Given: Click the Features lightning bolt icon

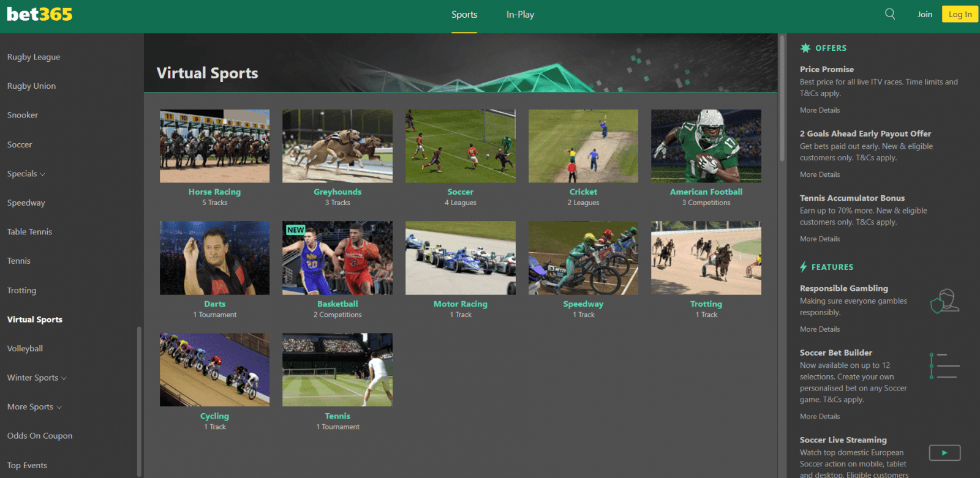Looking at the screenshot, I should pos(804,267).
